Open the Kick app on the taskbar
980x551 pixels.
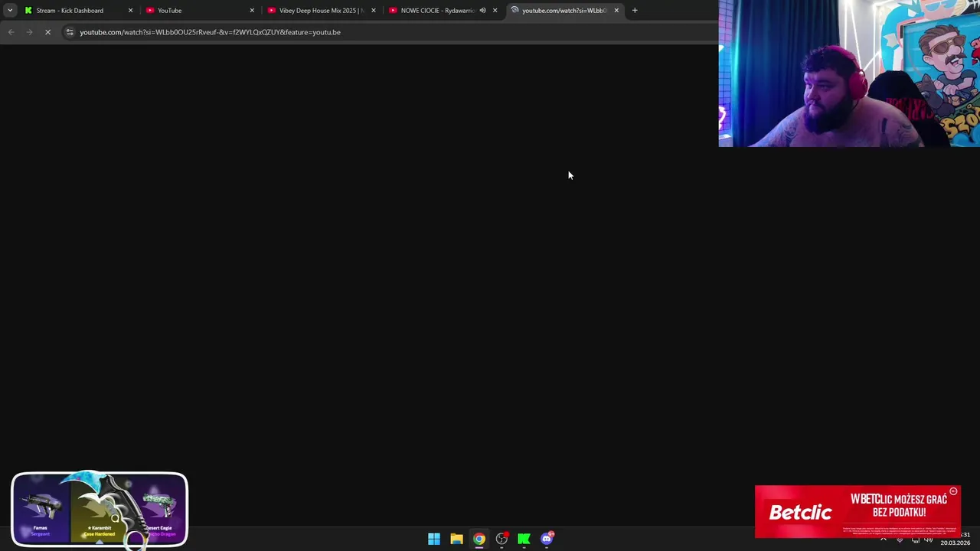pos(524,539)
